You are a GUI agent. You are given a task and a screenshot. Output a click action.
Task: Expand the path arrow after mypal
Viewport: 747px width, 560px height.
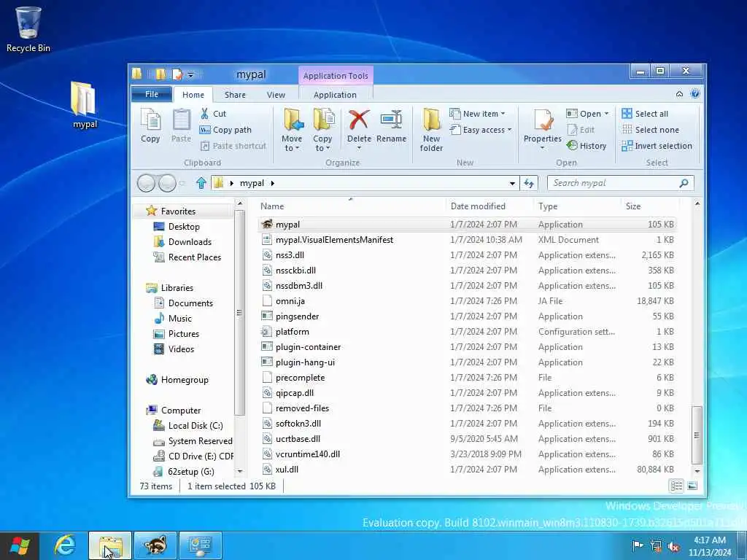coord(273,183)
